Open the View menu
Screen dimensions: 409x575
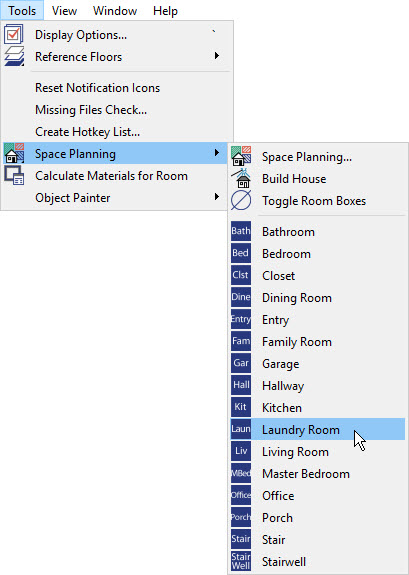coord(64,11)
